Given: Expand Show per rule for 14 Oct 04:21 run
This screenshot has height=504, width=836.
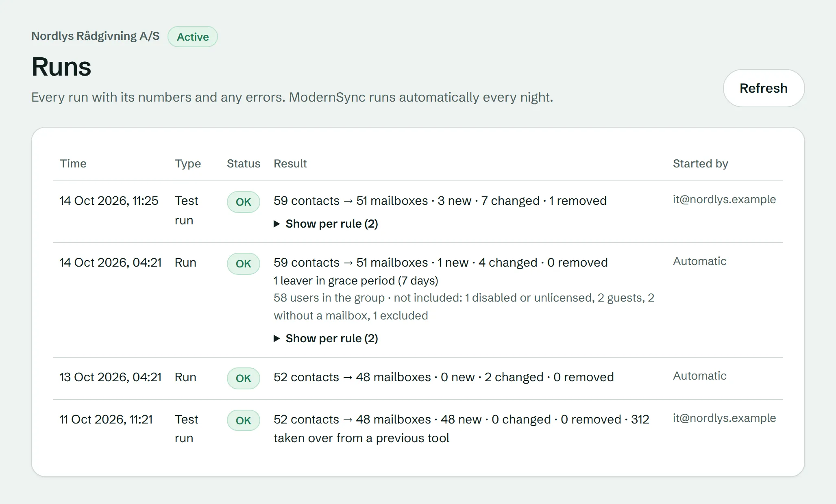Looking at the screenshot, I should [x=326, y=338].
